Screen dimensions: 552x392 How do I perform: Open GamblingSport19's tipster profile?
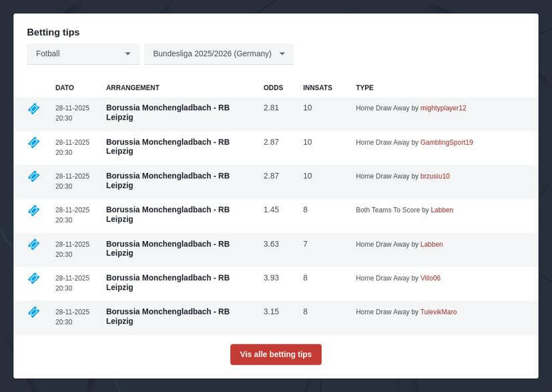point(448,142)
